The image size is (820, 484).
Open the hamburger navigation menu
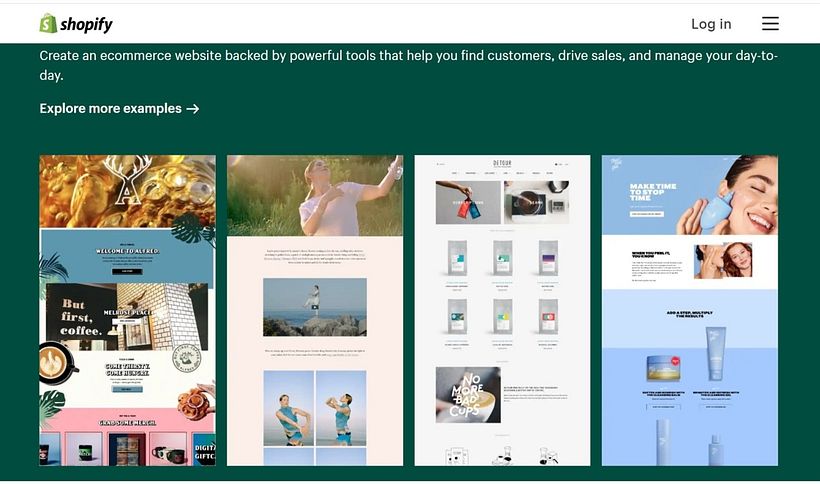(769, 24)
